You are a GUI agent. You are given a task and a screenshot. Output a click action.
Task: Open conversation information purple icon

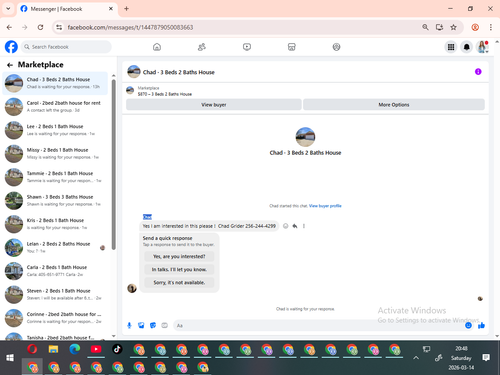click(x=478, y=72)
